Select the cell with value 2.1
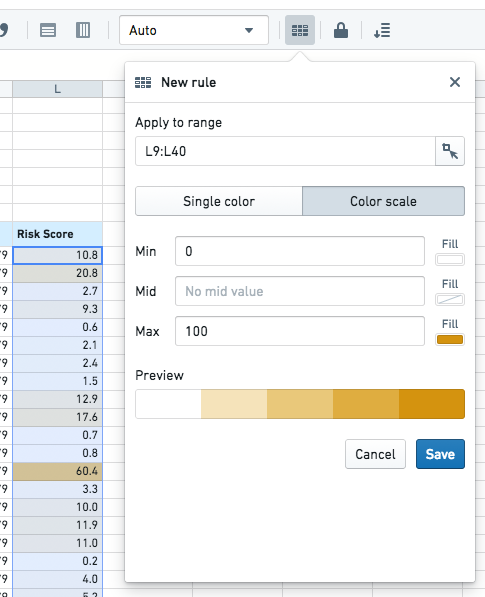This screenshot has width=485, height=597. pos(57,345)
